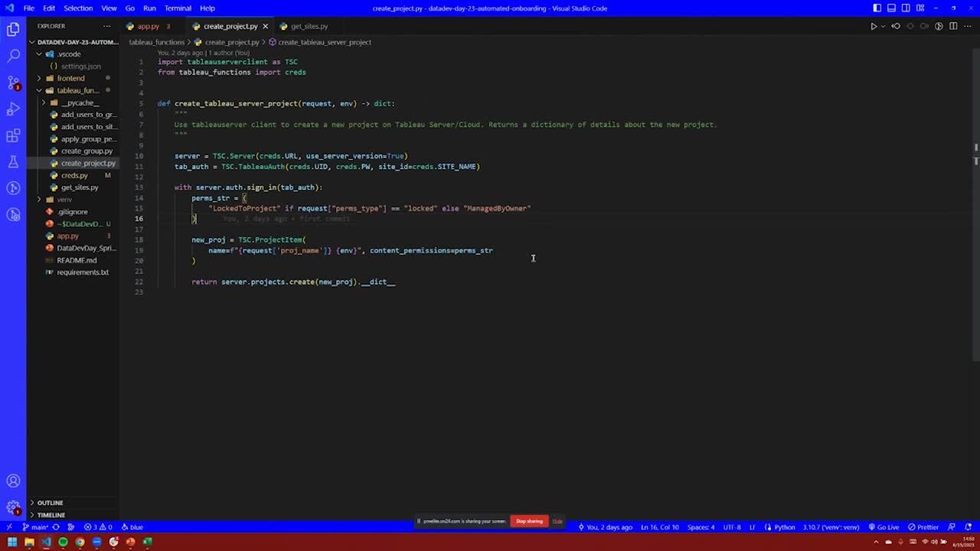The image size is (980, 551).
Task: Open the Prettier status item
Action: click(924, 527)
